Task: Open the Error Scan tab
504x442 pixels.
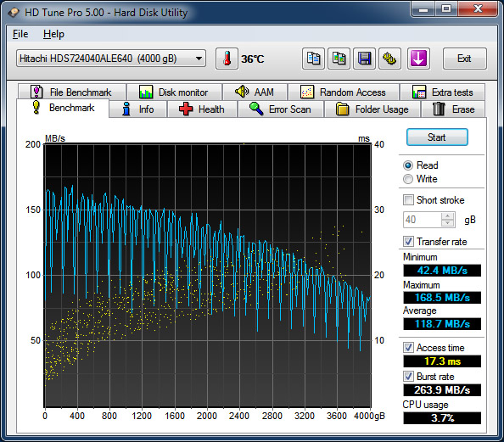Action: [x=281, y=109]
